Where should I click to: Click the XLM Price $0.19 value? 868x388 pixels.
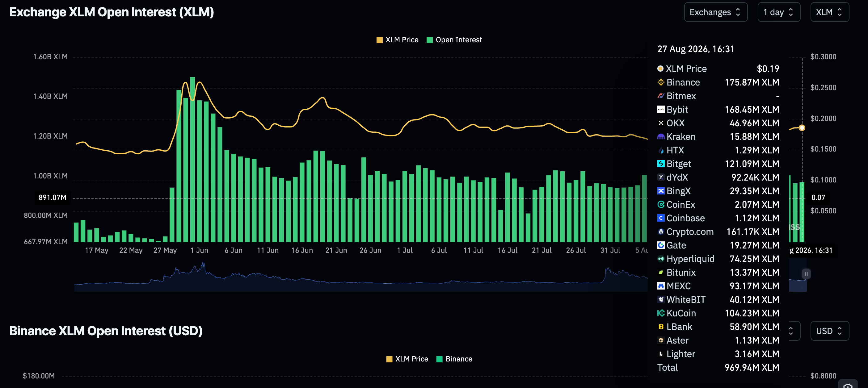(x=768, y=69)
